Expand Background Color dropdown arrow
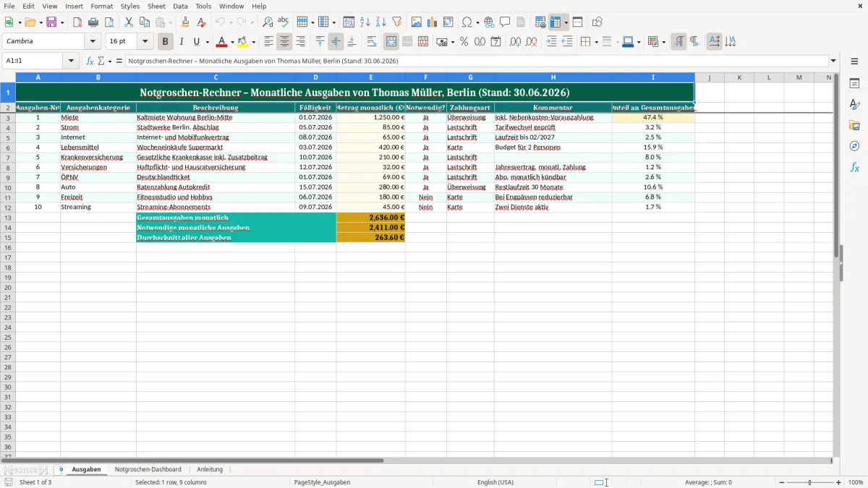The height and width of the screenshot is (488, 868). point(253,42)
